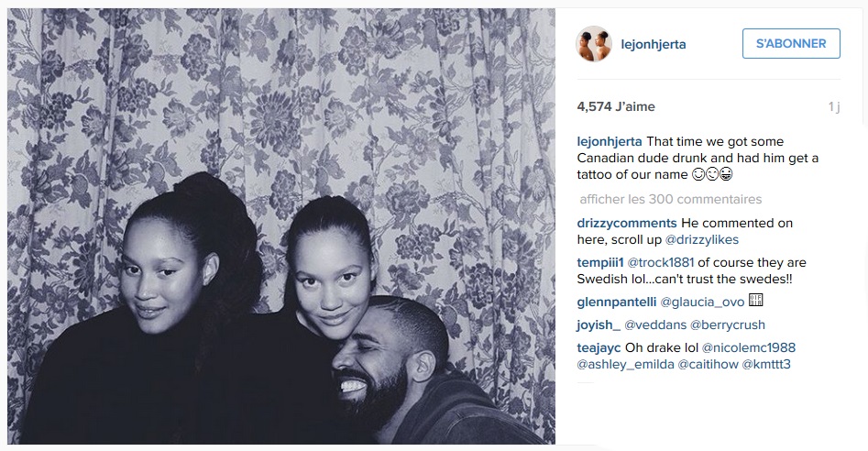Visit teajayc commenter profile
Screen dimensions: 868x451
coord(599,347)
